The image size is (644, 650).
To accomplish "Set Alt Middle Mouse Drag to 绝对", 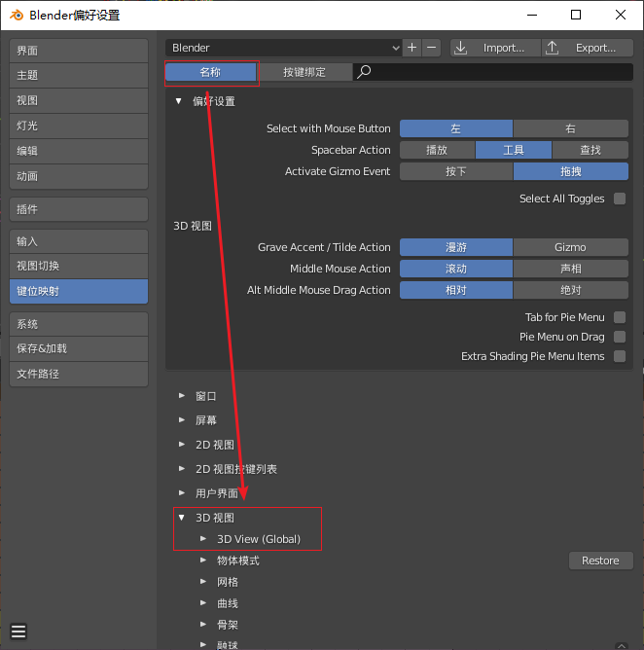I will (x=571, y=290).
